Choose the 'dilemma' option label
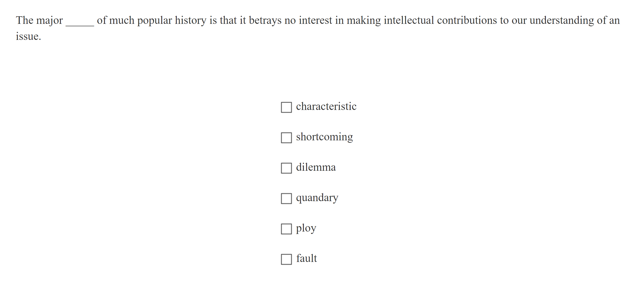The width and height of the screenshot is (644, 286). tap(316, 167)
